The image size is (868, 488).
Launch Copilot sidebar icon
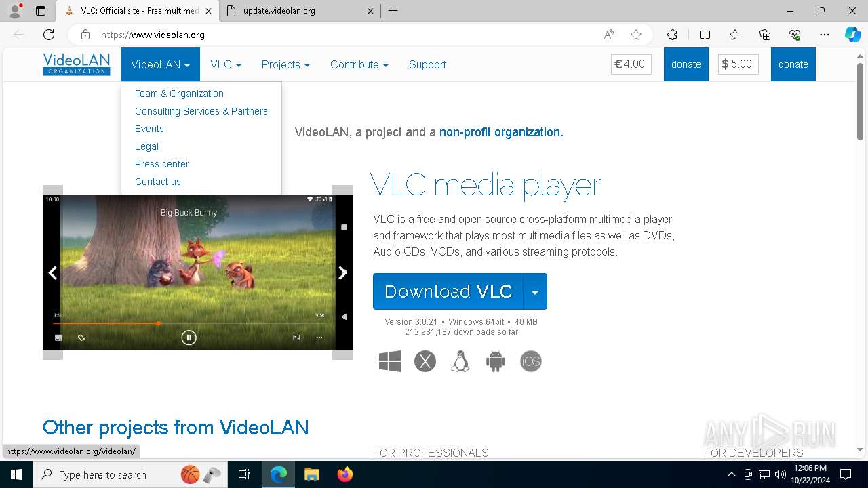pos(852,35)
